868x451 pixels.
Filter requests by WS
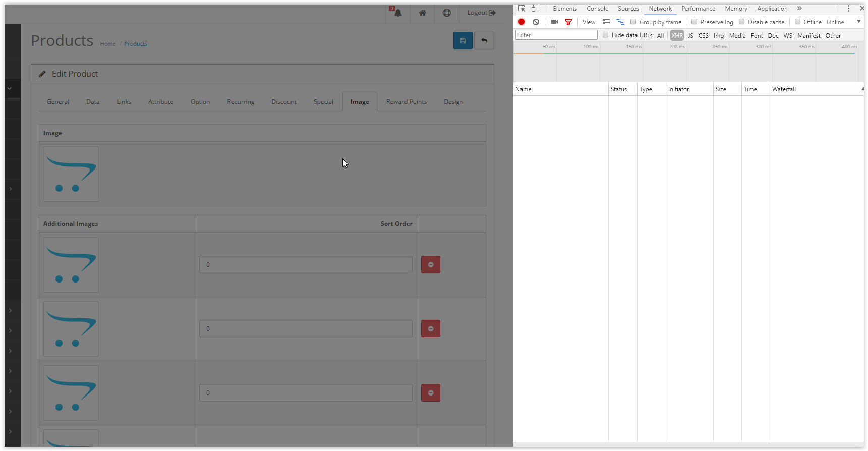pos(788,36)
